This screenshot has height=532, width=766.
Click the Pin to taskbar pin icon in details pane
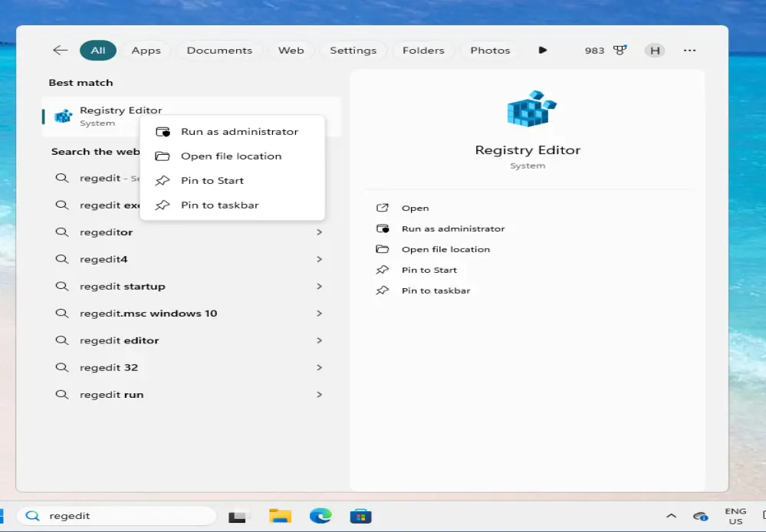tap(382, 291)
